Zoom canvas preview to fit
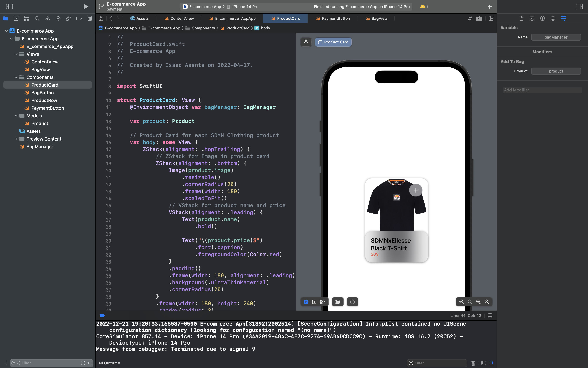 pyautogui.click(x=478, y=302)
